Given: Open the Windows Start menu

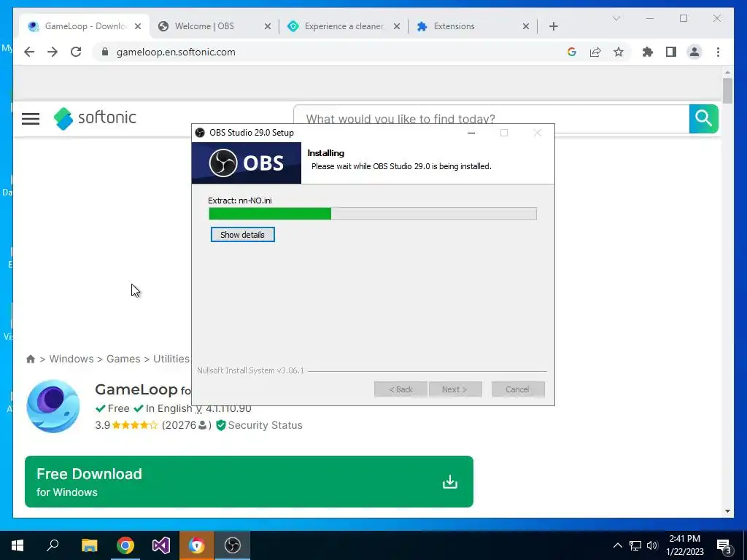Looking at the screenshot, I should 18,545.
